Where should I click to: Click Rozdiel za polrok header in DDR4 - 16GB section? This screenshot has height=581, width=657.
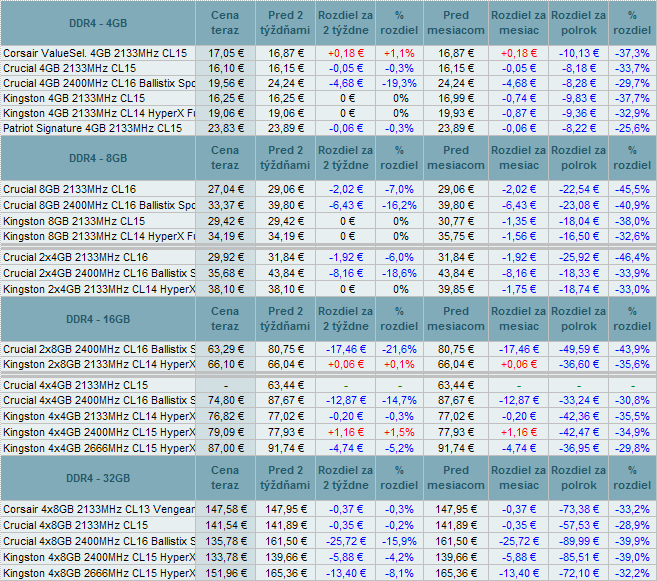pos(579,319)
